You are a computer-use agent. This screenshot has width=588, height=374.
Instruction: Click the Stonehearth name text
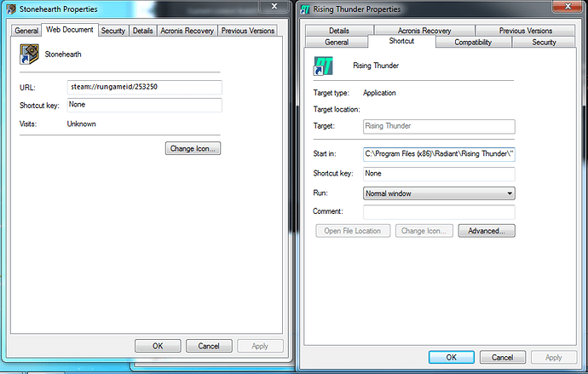(x=63, y=55)
